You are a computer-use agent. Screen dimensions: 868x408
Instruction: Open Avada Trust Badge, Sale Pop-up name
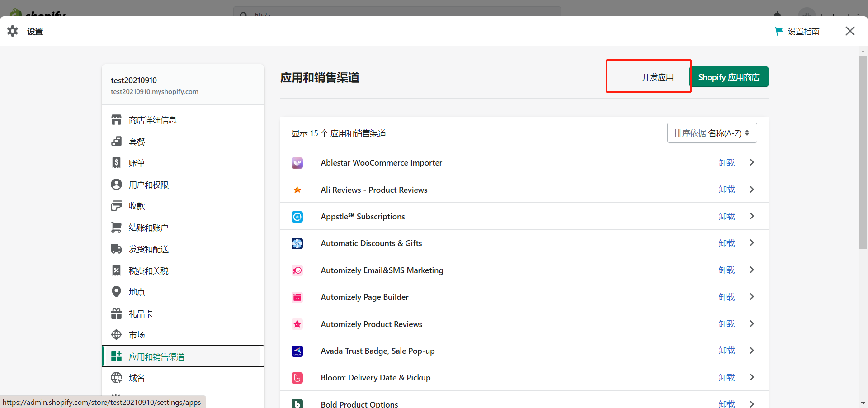point(377,351)
